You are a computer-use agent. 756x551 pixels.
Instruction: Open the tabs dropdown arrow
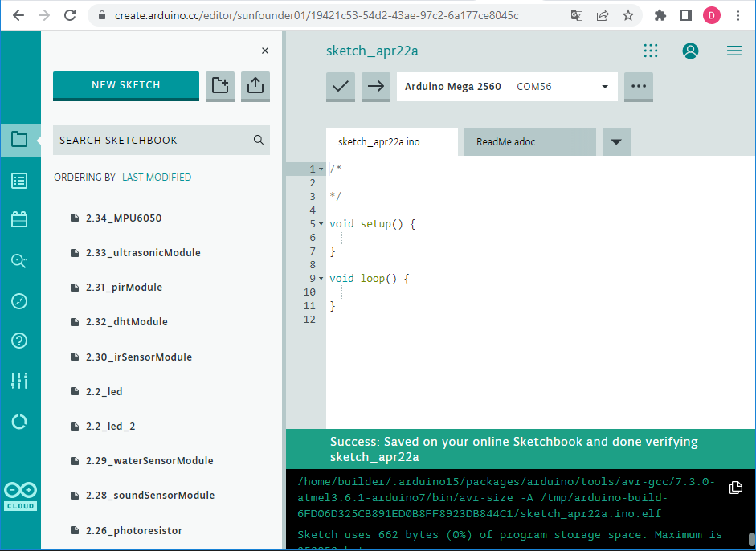616,141
